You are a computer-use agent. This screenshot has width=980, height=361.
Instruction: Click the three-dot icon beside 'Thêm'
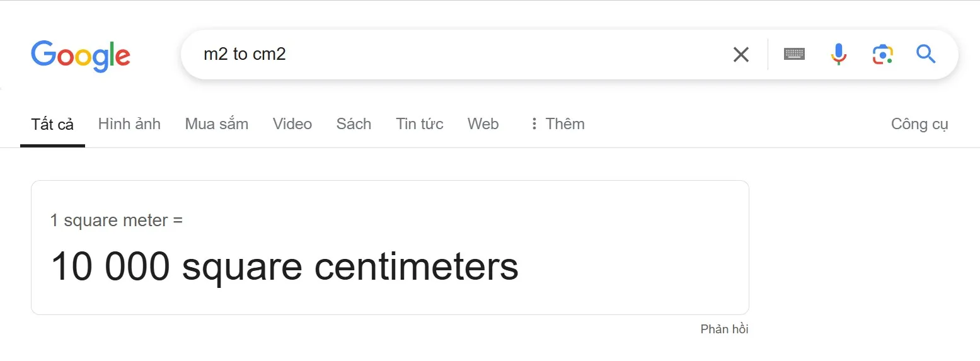pyautogui.click(x=534, y=124)
